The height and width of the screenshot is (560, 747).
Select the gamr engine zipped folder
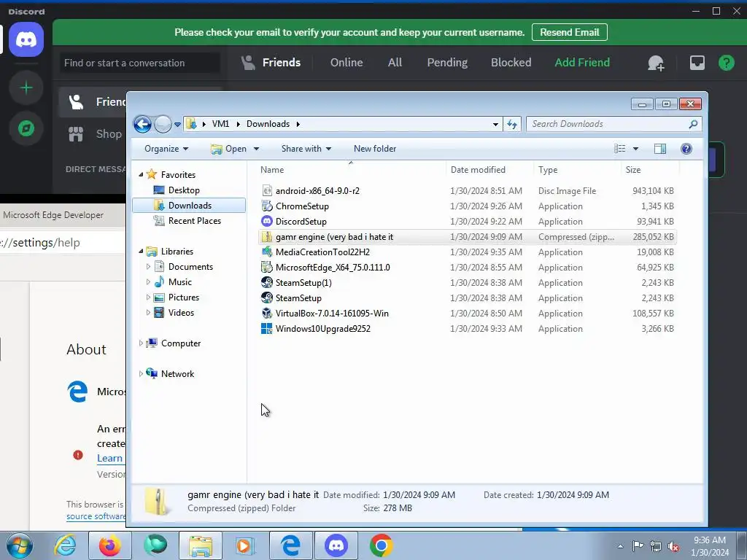[467, 237]
